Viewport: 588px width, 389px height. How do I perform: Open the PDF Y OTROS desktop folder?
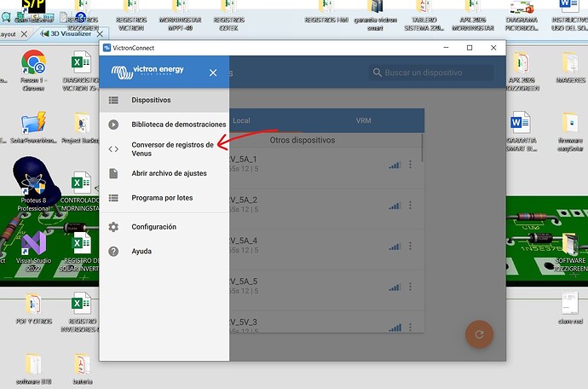[x=33, y=309]
